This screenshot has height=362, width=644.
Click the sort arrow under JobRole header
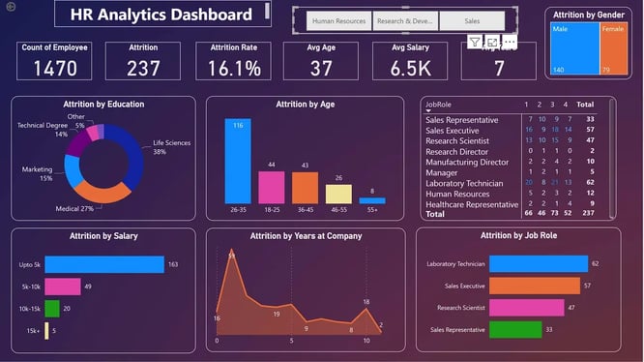pos(428,111)
